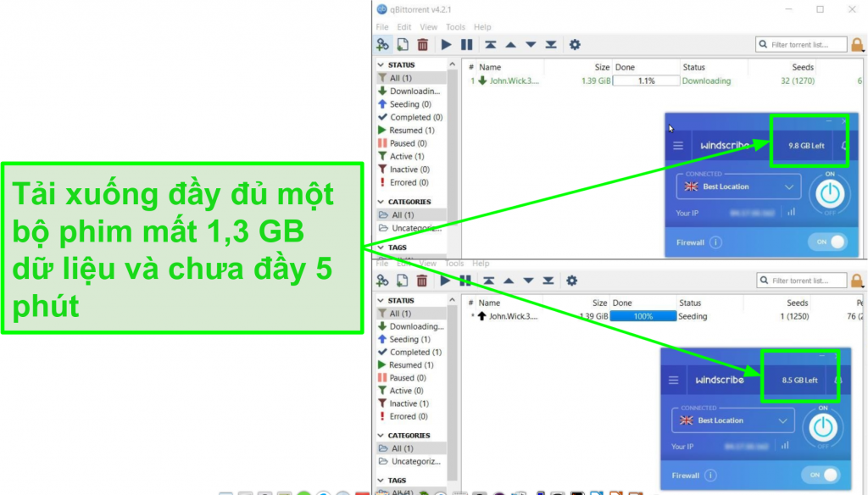The width and height of the screenshot is (868, 495).
Task: Select seeding John.Wick.3 torrent row
Action: 665,317
